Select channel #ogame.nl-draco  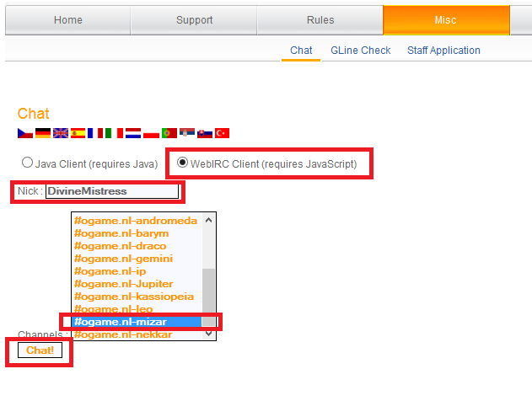[x=137, y=246]
